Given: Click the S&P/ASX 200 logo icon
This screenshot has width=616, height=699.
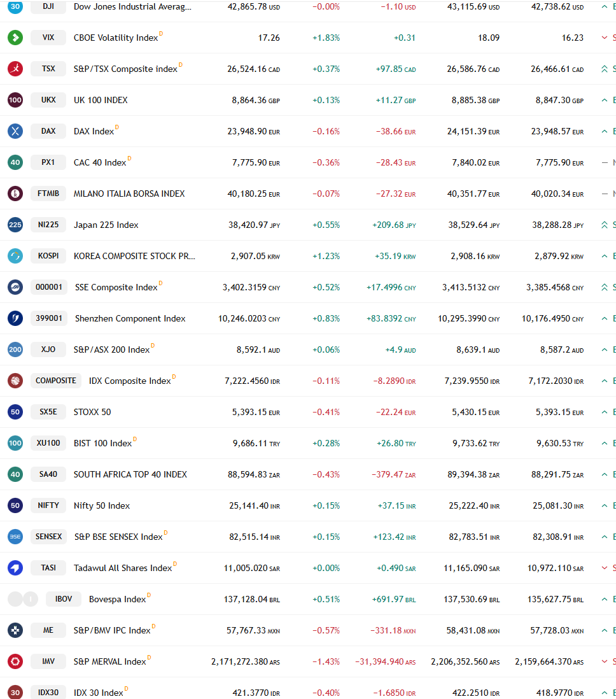Looking at the screenshot, I should tap(15, 349).
